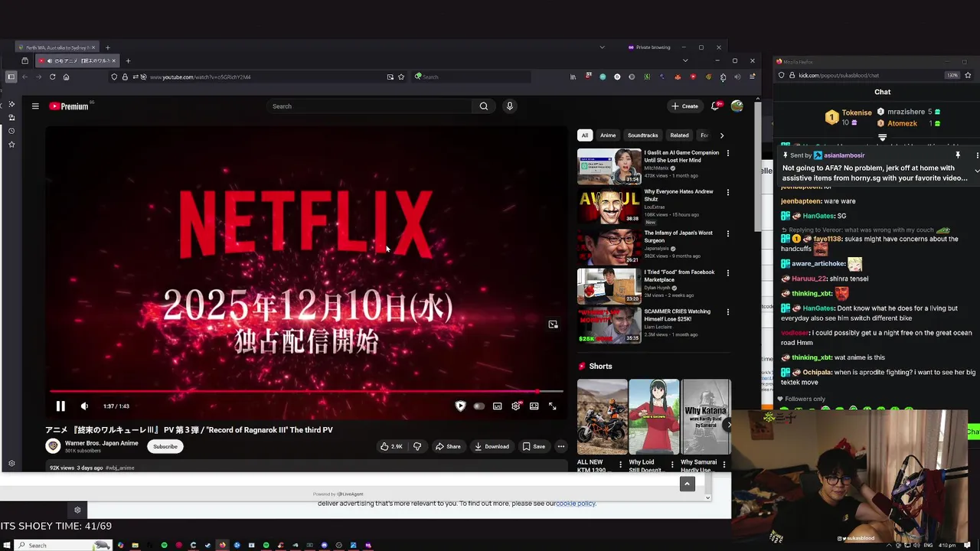This screenshot has height=551, width=980.
Task: Open a new tab beside YouTube tab
Action: [128, 60]
